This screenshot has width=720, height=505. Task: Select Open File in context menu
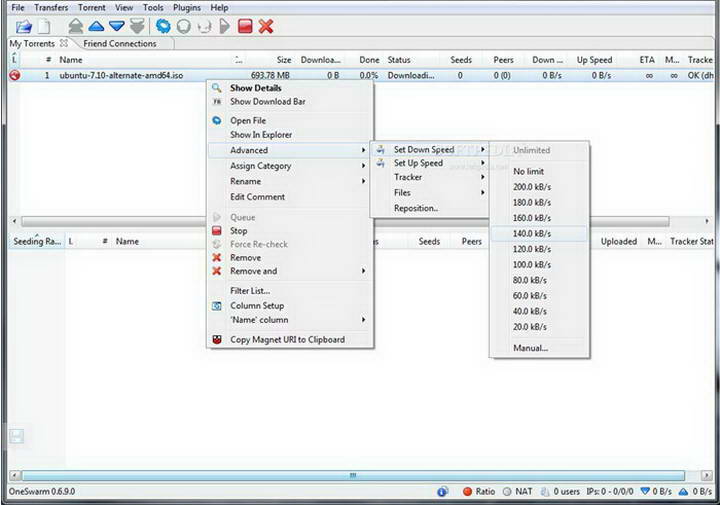tap(291, 121)
